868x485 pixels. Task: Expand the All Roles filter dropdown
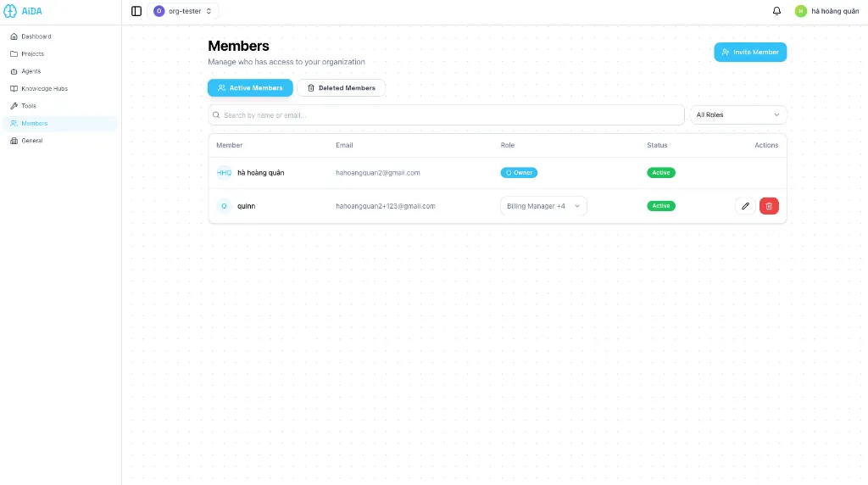click(738, 115)
